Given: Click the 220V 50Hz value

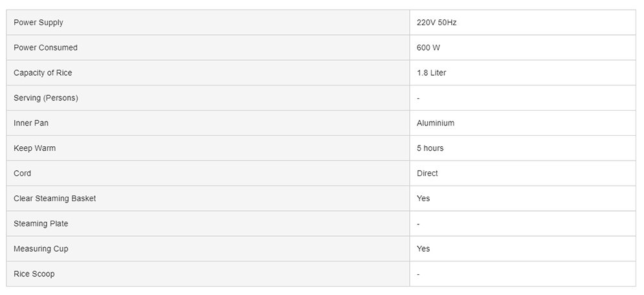Looking at the screenshot, I should point(437,23).
